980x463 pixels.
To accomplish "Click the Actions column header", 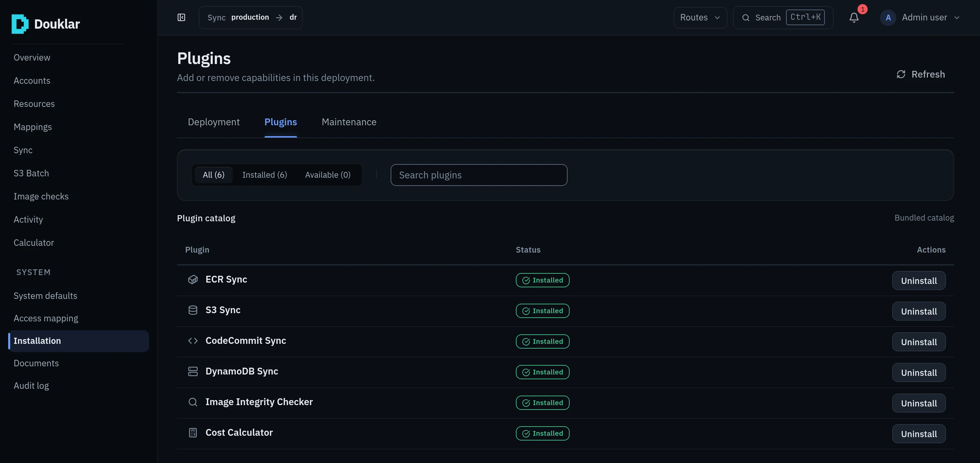I will [931, 250].
